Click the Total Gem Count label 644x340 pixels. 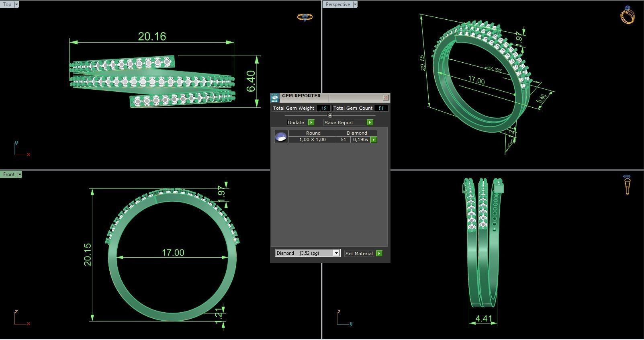[x=353, y=108]
